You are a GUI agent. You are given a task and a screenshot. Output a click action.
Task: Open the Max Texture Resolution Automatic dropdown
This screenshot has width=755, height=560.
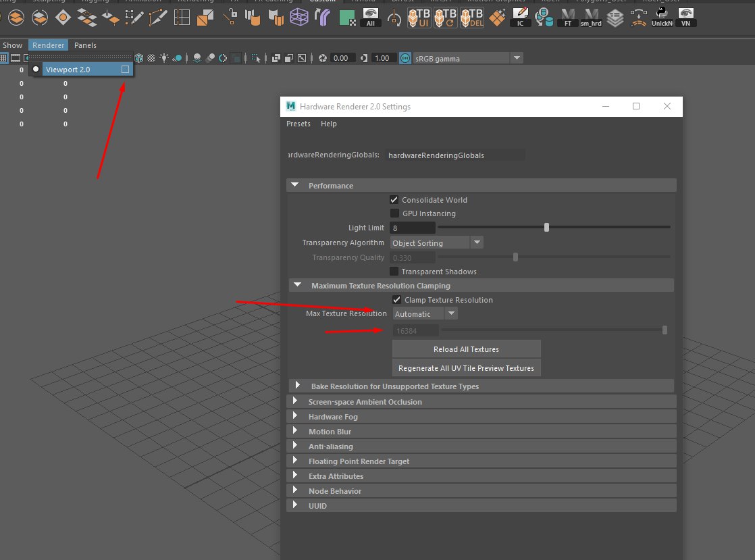click(x=425, y=314)
